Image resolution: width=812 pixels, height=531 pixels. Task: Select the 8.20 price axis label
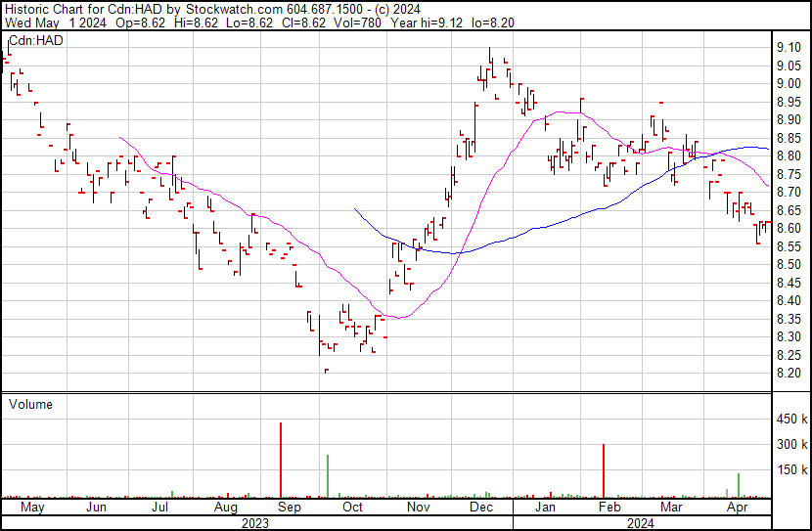click(x=789, y=374)
